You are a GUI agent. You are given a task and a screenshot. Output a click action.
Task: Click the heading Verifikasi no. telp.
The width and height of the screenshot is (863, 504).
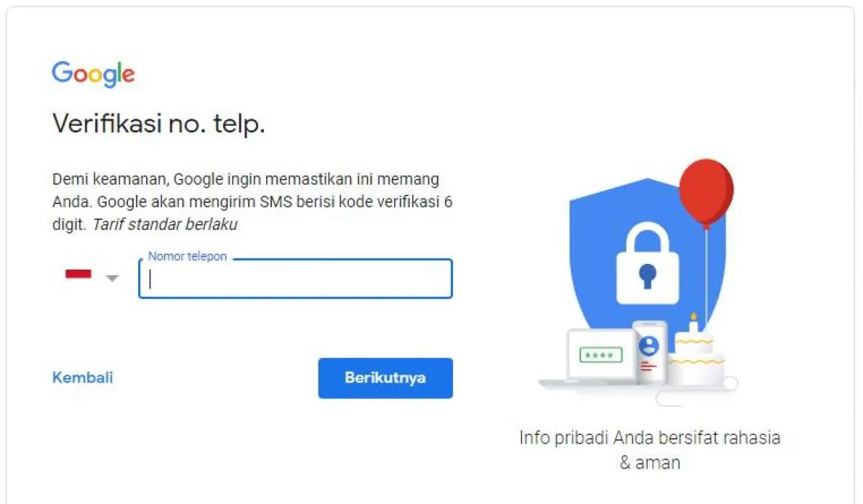(160, 123)
